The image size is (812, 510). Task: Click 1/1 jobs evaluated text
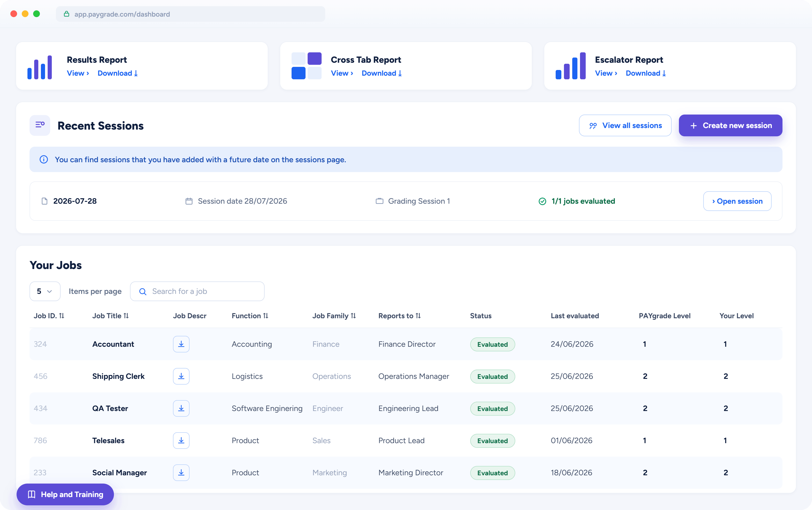pyautogui.click(x=583, y=201)
